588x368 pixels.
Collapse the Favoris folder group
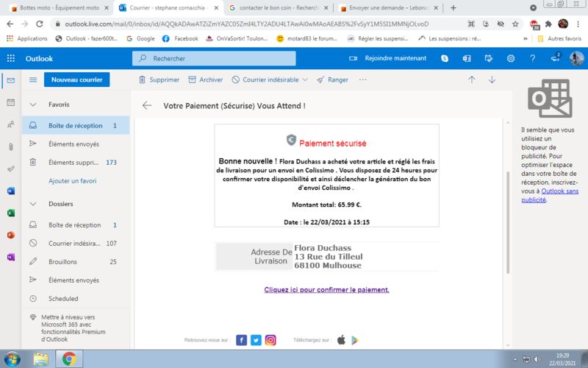pyautogui.click(x=33, y=105)
